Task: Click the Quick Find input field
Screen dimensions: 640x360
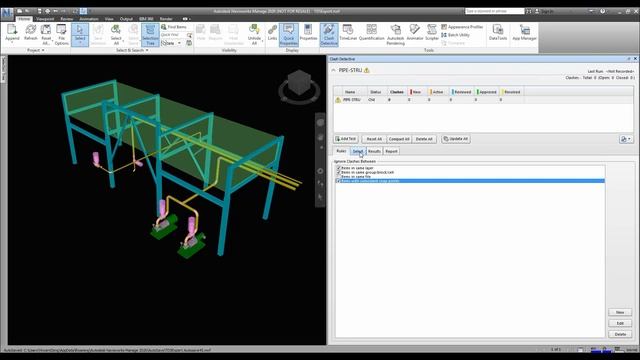Action: pyautogui.click(x=173, y=35)
